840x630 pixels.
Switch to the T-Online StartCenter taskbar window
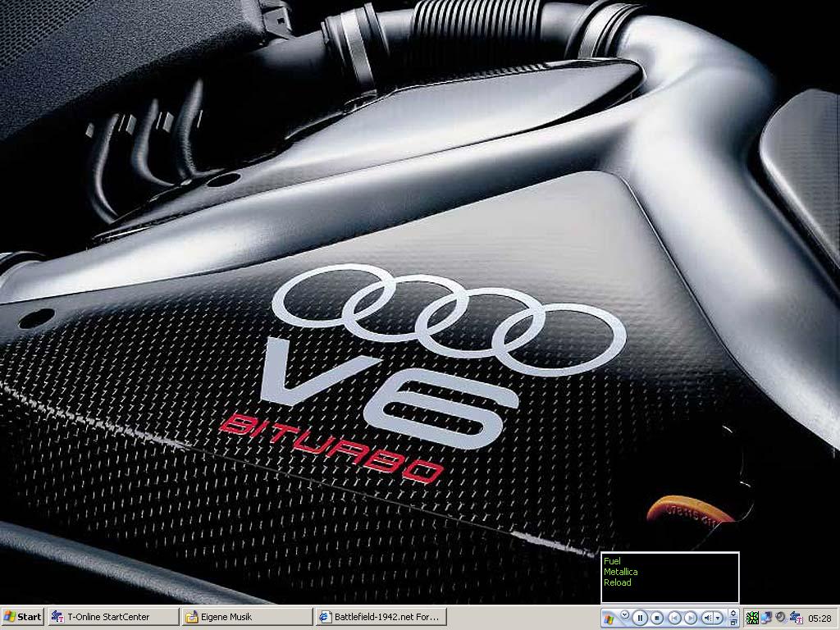113,617
